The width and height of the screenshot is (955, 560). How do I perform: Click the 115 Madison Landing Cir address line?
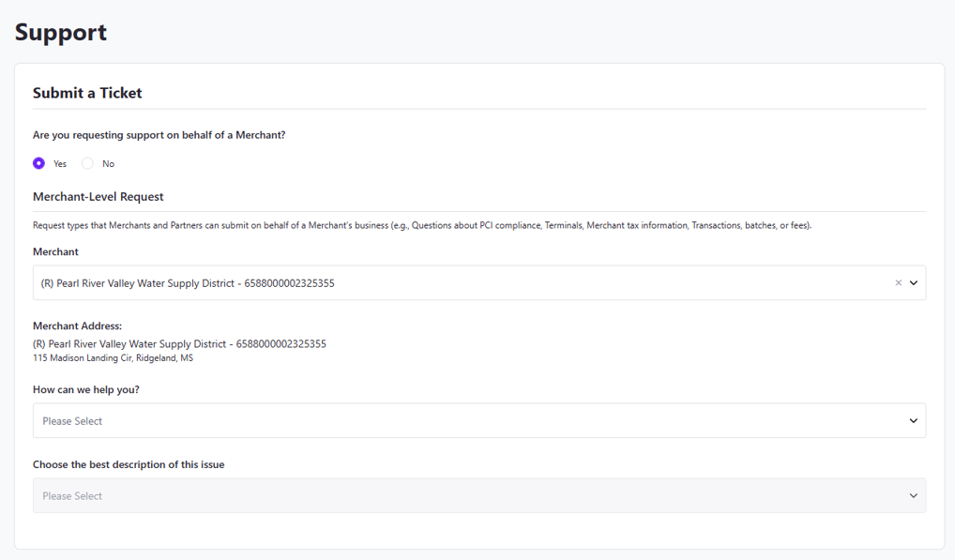point(113,358)
